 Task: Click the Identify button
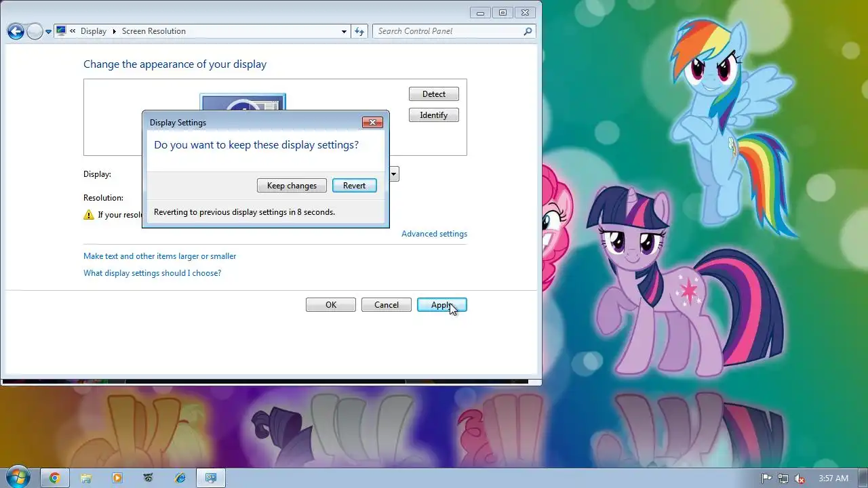(434, 115)
